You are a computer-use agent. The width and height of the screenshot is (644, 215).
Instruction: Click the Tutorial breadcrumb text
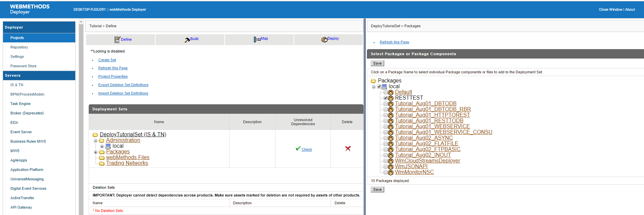coord(95,26)
